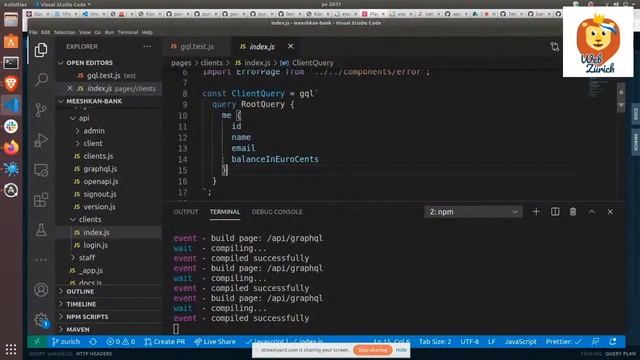Open the Extensions view
The image size is (640, 360).
(41, 200)
